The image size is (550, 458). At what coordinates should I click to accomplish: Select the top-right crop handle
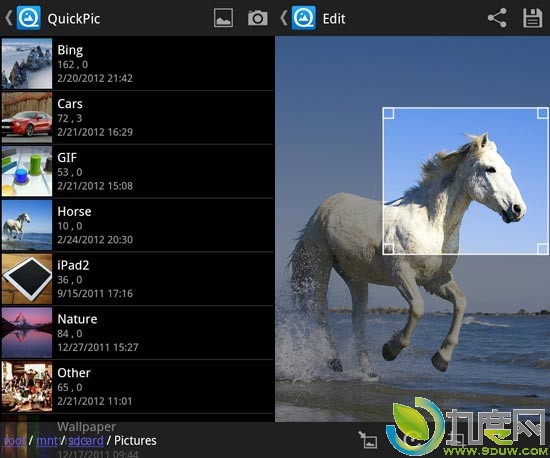point(542,113)
